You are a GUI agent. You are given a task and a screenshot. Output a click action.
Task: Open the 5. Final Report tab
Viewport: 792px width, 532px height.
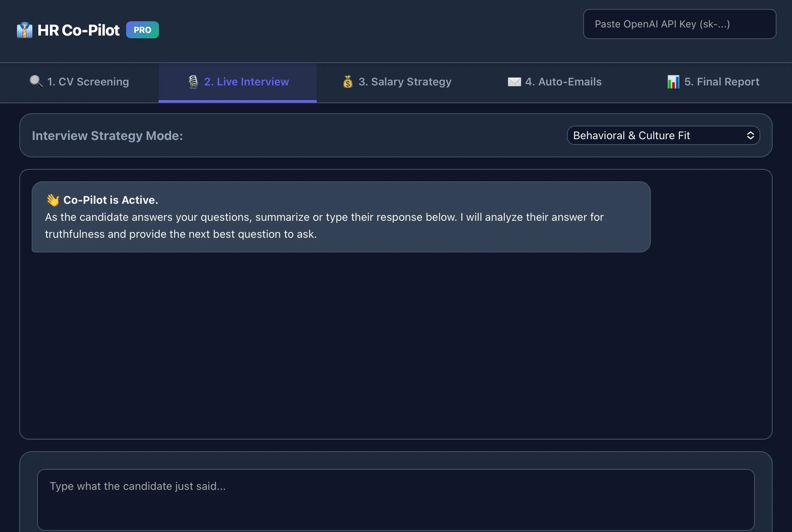[713, 83]
